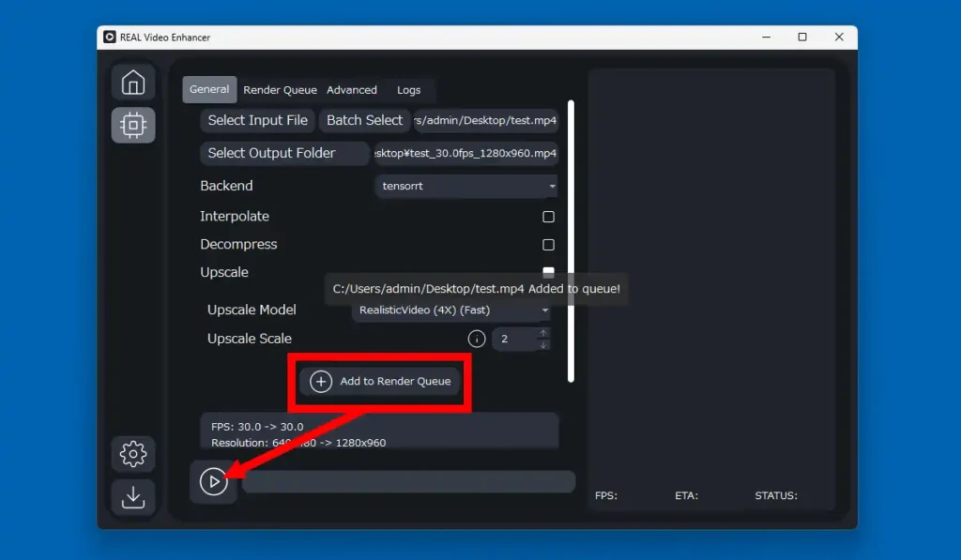The height and width of the screenshot is (560, 961).
Task: Click the FPS: 30.0 -> 30.0 text
Action: click(x=257, y=427)
